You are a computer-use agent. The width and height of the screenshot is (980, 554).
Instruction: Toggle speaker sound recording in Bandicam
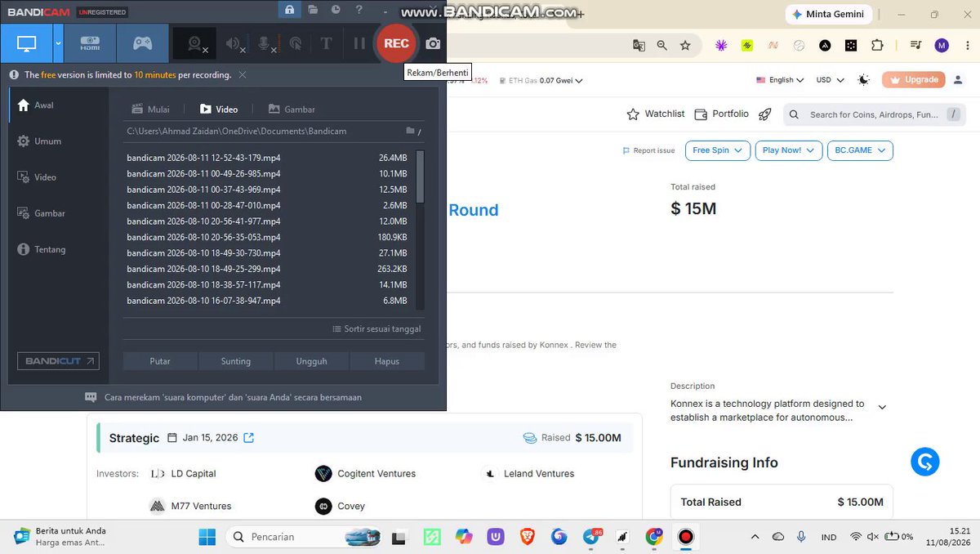(x=234, y=44)
